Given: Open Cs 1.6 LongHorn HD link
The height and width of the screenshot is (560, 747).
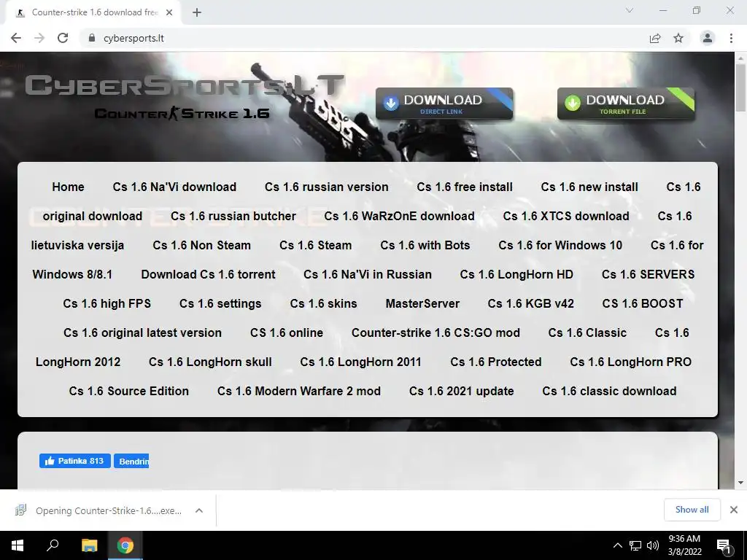Looking at the screenshot, I should 516,274.
